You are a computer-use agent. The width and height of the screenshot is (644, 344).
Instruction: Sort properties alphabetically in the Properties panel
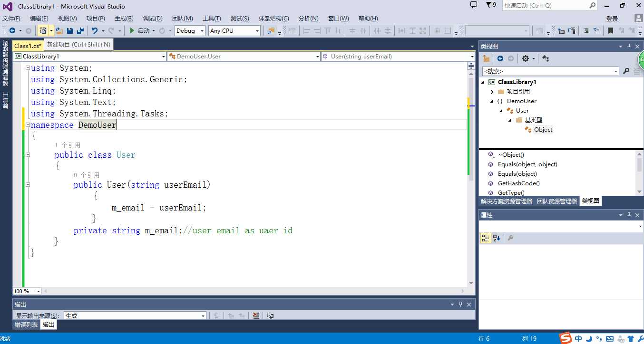[x=497, y=238]
